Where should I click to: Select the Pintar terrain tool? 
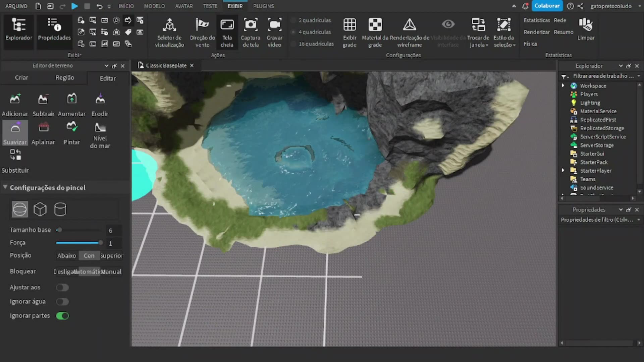coord(71,132)
